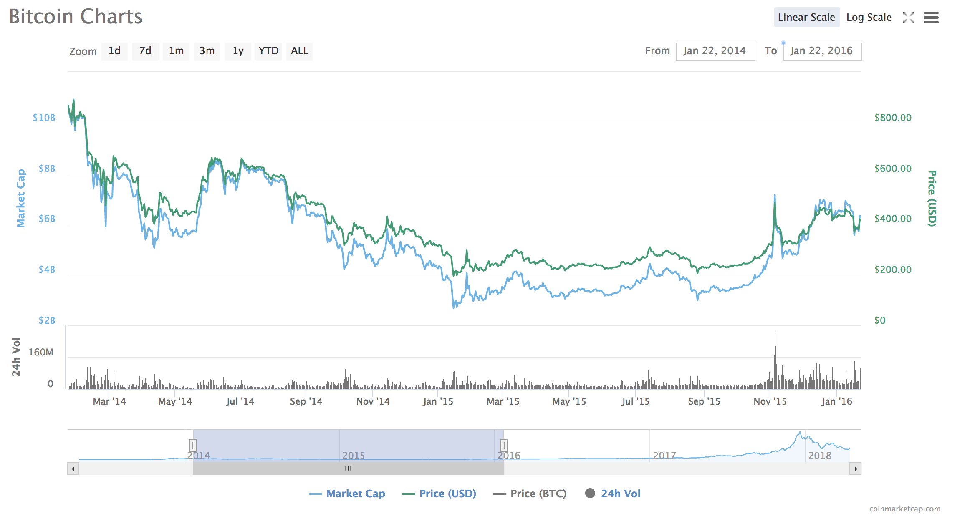
Task: Set zoom to ALL
Action: (x=300, y=51)
